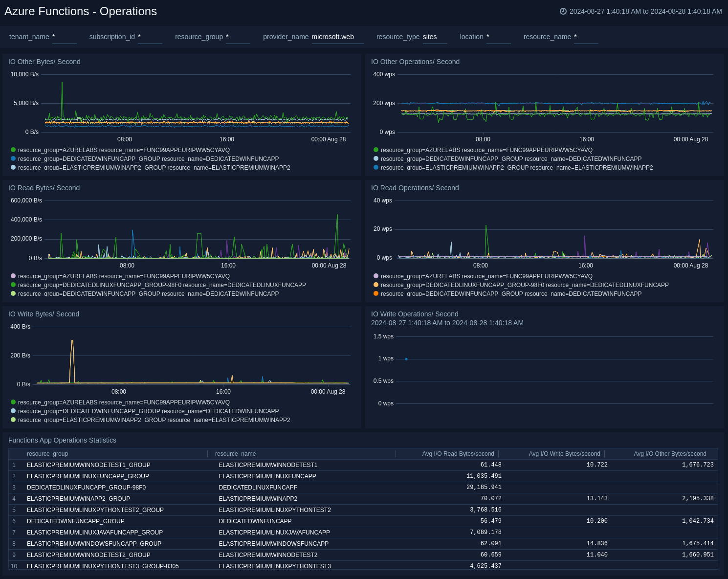
Task: Edit the subscription_id filter field
Action: pos(150,37)
